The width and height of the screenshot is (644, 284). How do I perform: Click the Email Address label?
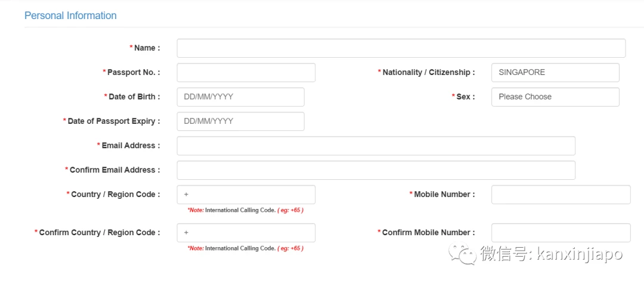click(129, 145)
